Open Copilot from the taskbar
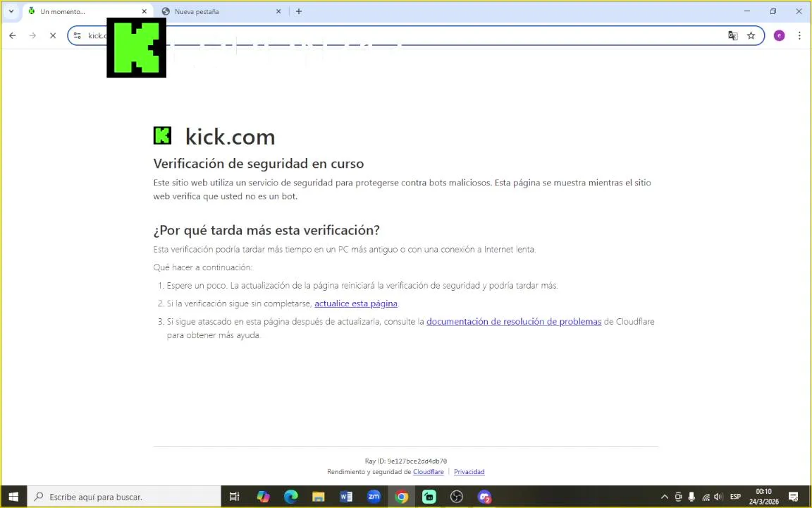Image resolution: width=812 pixels, height=508 pixels. [x=263, y=497]
